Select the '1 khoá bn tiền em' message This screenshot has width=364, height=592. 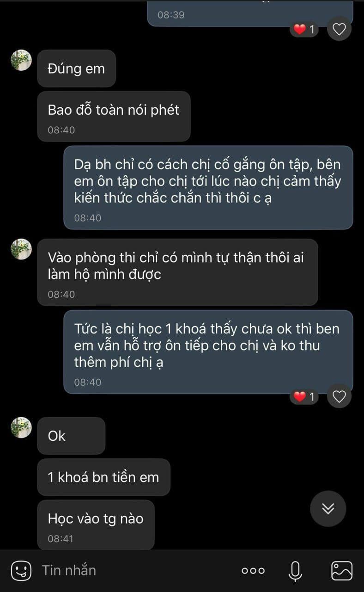tap(103, 477)
